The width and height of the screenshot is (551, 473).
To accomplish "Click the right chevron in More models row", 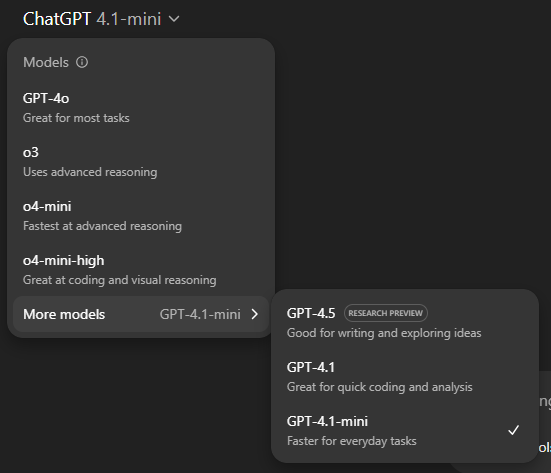I will click(255, 314).
